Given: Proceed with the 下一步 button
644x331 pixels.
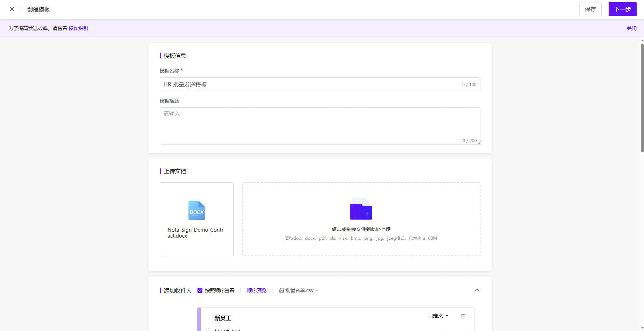Looking at the screenshot, I should click(x=622, y=9).
